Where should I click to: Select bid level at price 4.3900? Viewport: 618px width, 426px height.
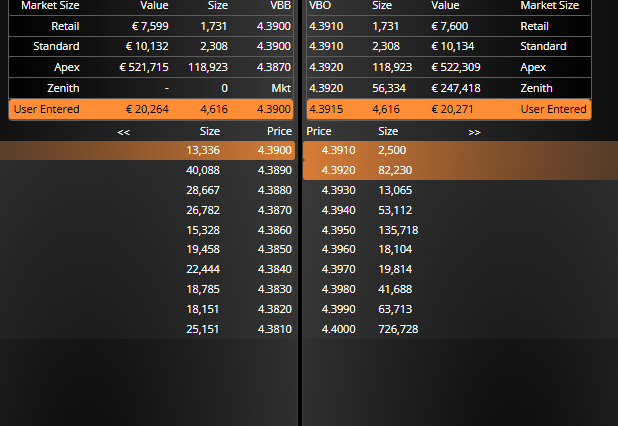[147, 150]
